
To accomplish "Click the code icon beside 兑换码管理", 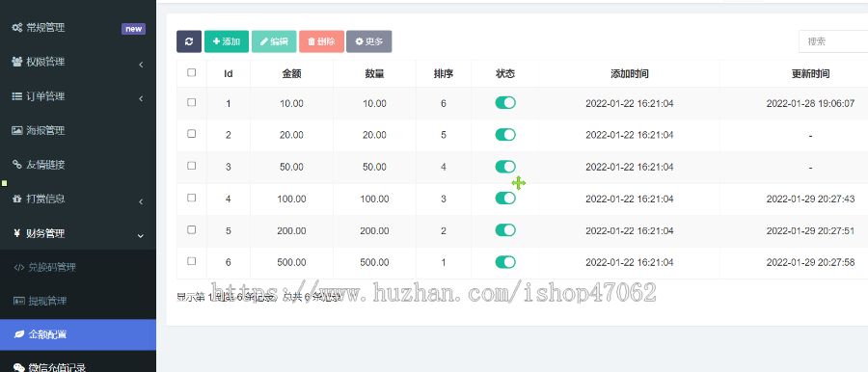I will click(19, 267).
